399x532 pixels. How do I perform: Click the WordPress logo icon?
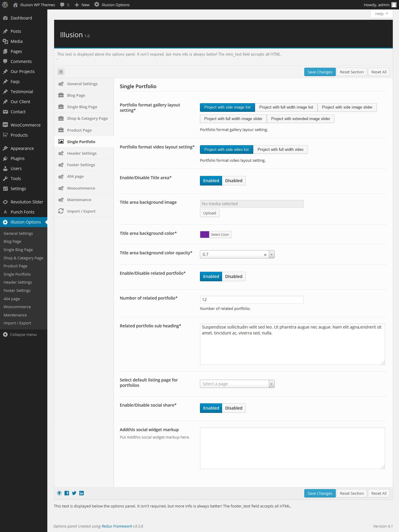pyautogui.click(x=5, y=5)
